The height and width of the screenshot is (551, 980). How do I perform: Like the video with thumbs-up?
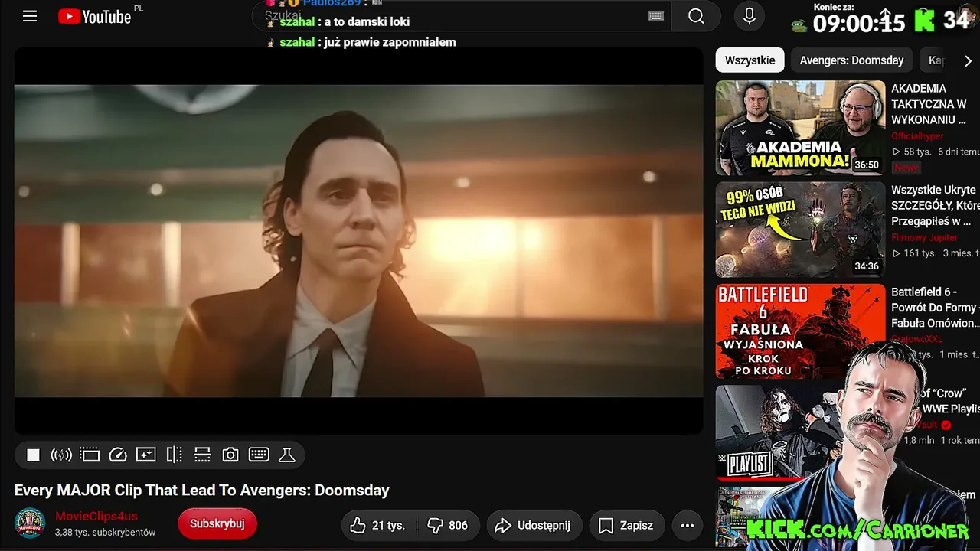pyautogui.click(x=378, y=525)
